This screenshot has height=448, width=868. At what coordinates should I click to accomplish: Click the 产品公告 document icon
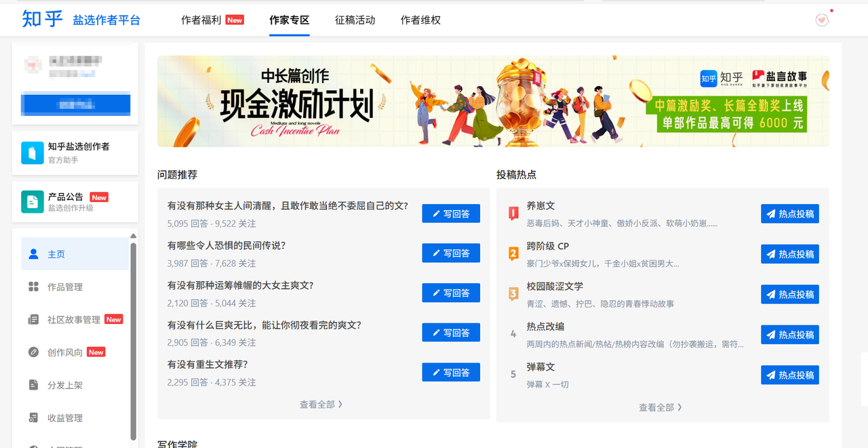point(32,201)
